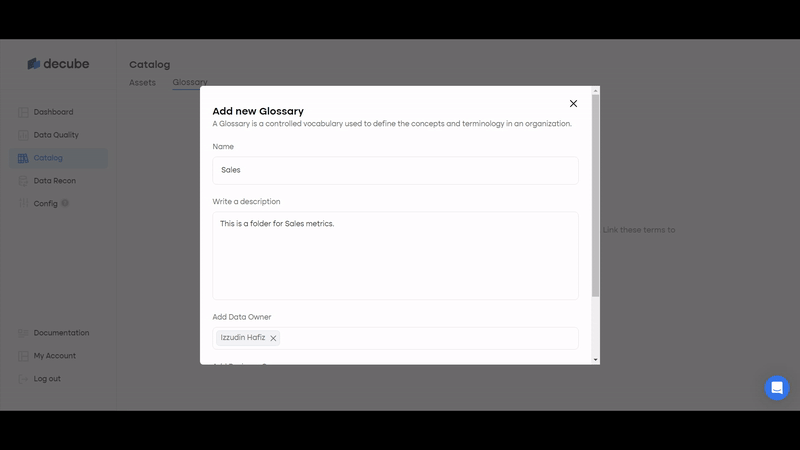
Task: Click the Config sidebar icon
Action: [23, 204]
